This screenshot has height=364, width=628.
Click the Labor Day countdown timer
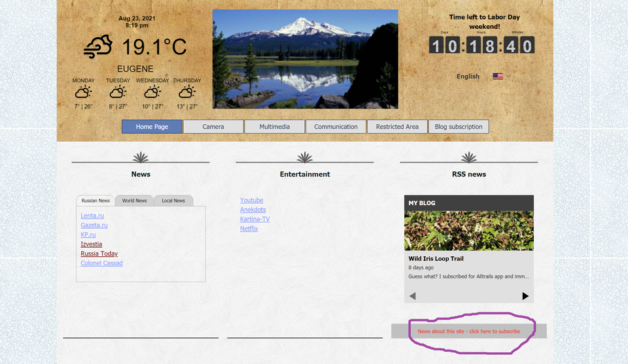pyautogui.click(x=481, y=45)
